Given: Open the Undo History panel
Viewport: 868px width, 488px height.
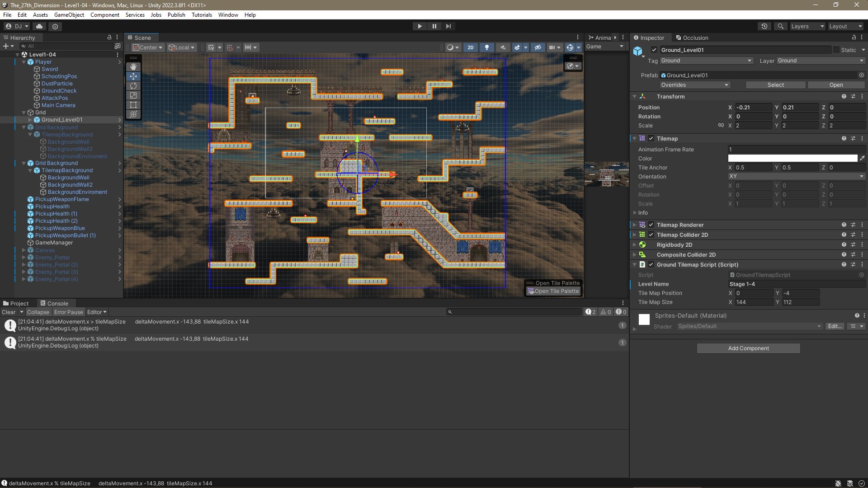Looking at the screenshot, I should click(764, 26).
